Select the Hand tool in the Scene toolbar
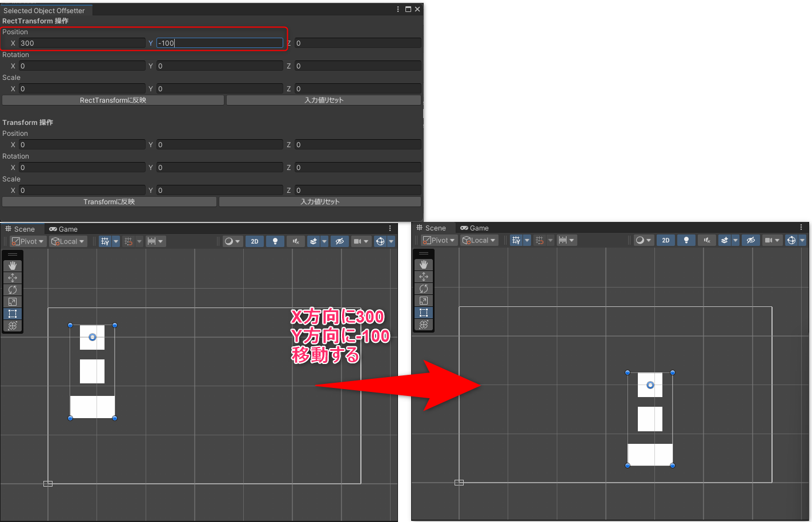This screenshot has width=812, height=522. pos(13,265)
